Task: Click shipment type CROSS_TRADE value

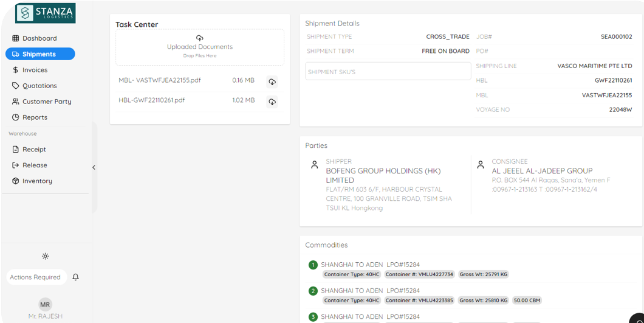Action: (x=448, y=36)
